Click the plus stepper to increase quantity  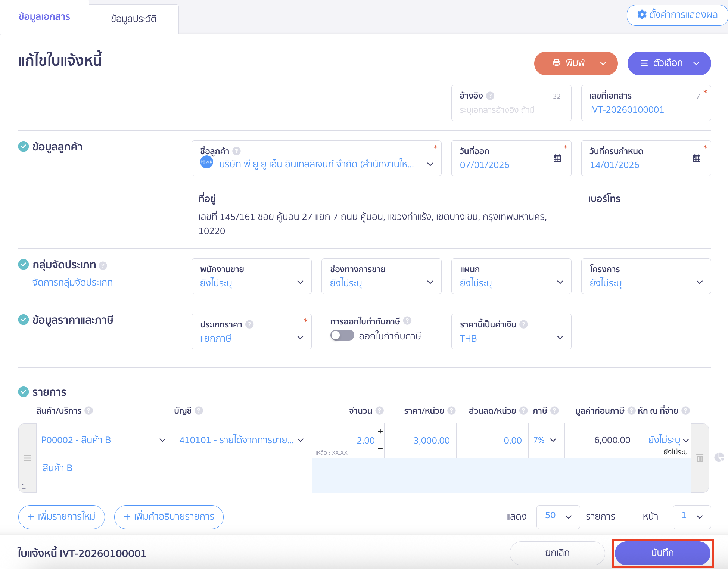pyautogui.click(x=380, y=431)
